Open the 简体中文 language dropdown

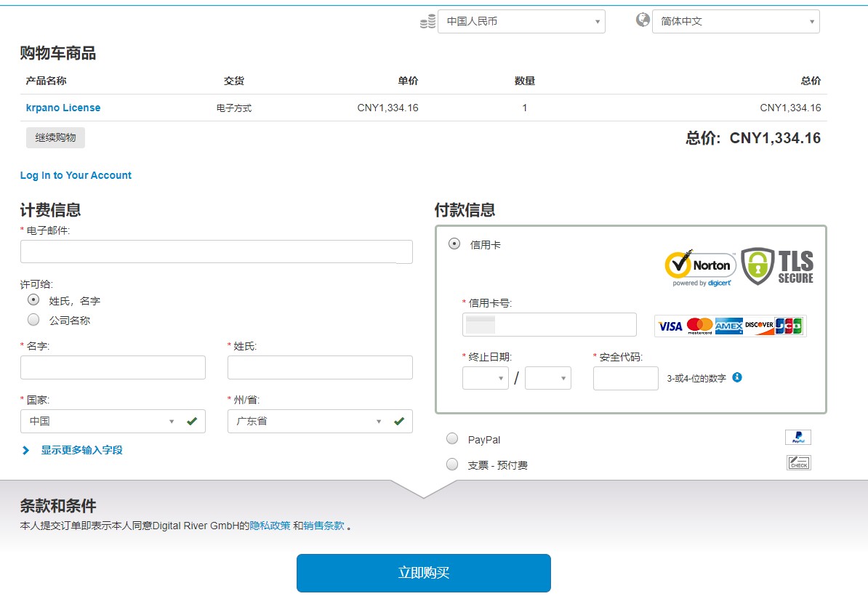735,22
